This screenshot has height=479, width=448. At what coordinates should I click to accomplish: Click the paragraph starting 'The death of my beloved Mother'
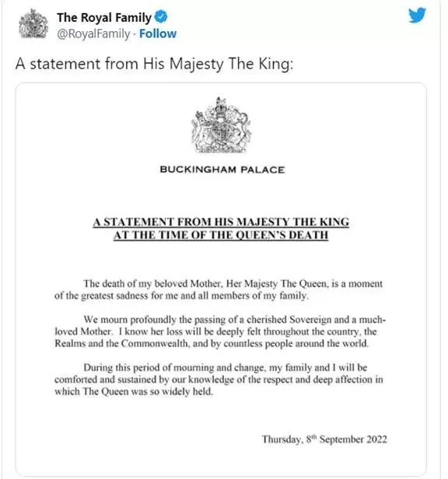219,289
